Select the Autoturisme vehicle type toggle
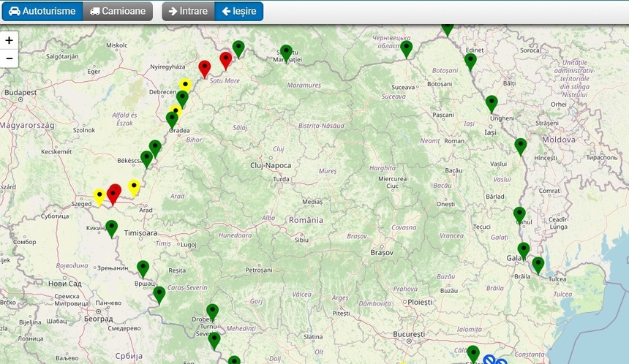Viewport: 629px width, 364px height. coord(42,11)
